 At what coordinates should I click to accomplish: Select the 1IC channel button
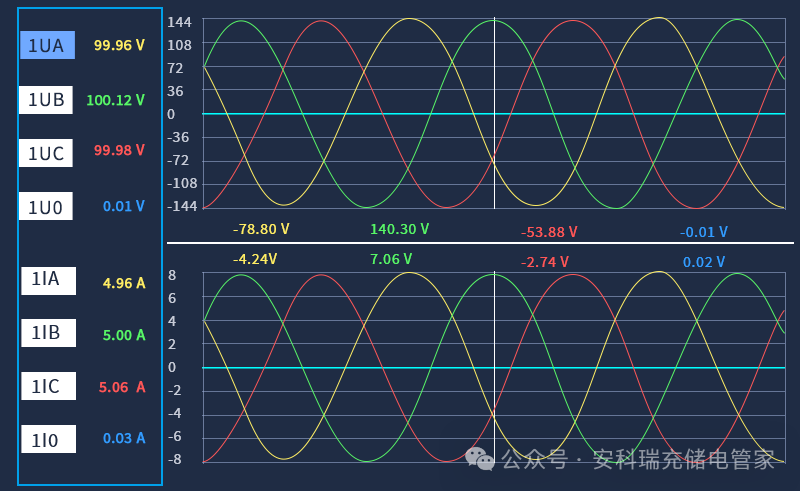point(48,386)
